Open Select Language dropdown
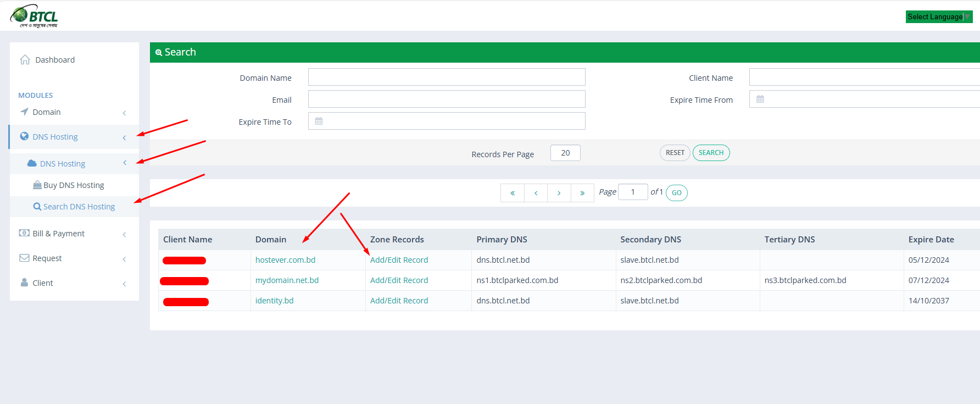Screen dimensions: 980x404 point(938,17)
